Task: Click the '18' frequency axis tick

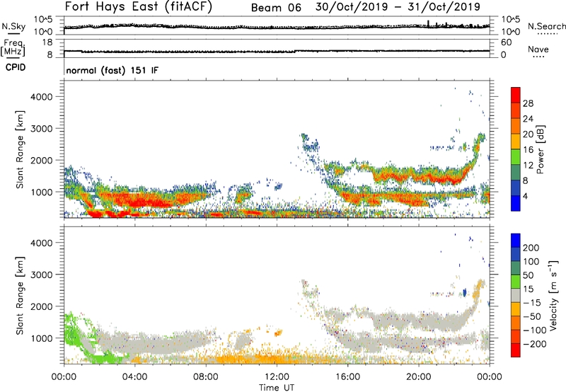Action: coord(47,42)
